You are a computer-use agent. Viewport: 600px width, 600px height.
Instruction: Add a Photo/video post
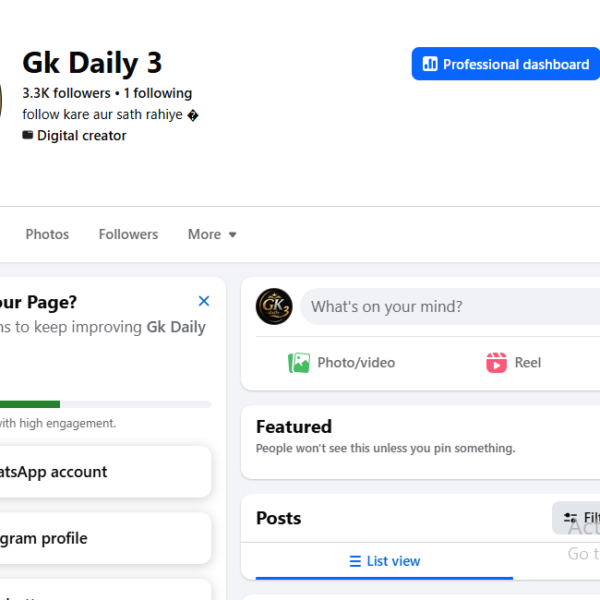pyautogui.click(x=341, y=362)
